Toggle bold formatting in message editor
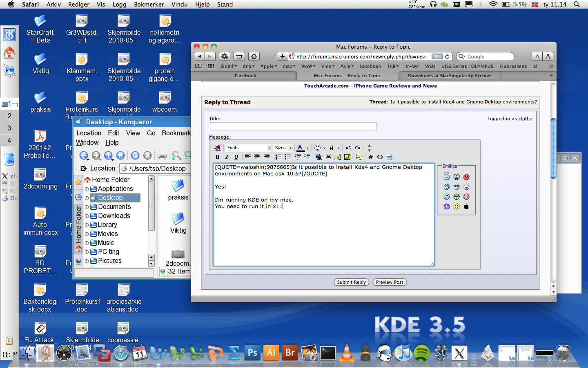This screenshot has width=588, height=368. pos(217,157)
